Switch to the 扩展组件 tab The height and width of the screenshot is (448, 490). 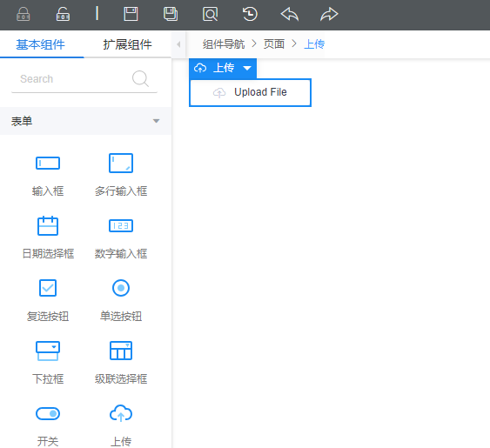pyautogui.click(x=127, y=44)
